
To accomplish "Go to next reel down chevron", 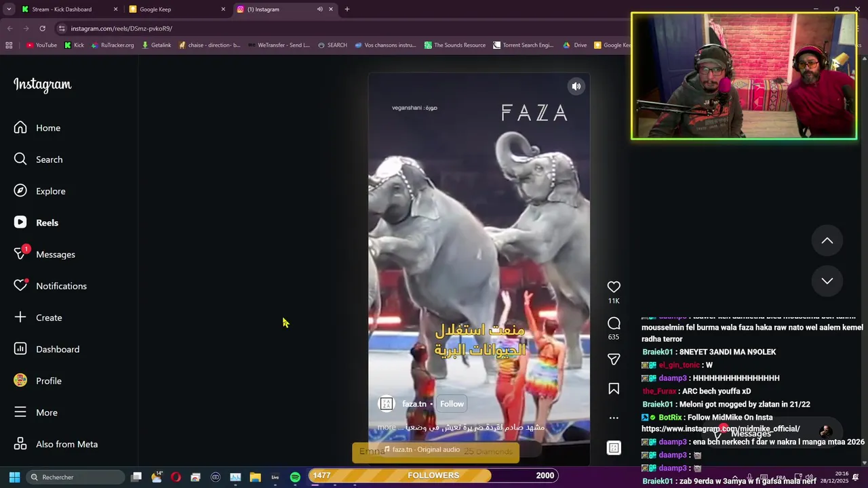I will [827, 281].
